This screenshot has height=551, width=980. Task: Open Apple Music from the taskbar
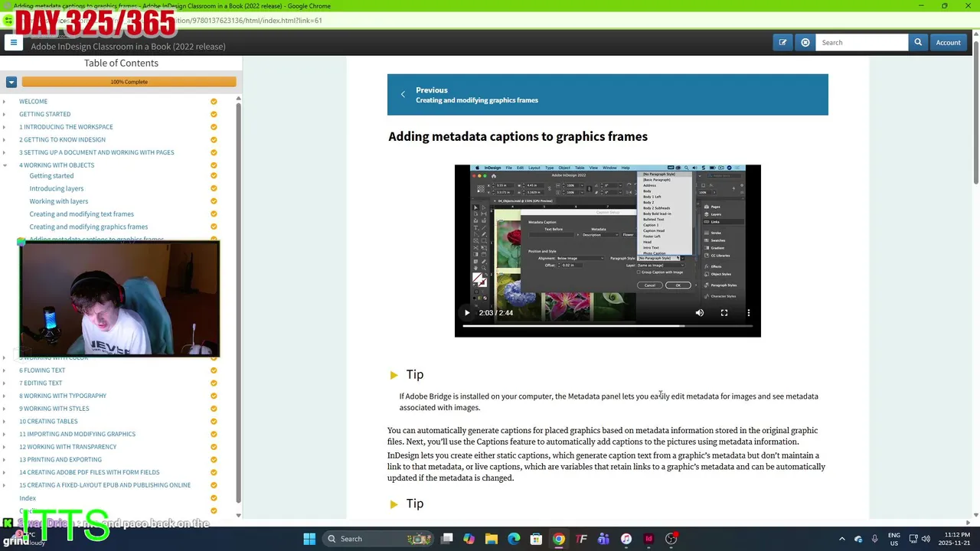(626, 539)
